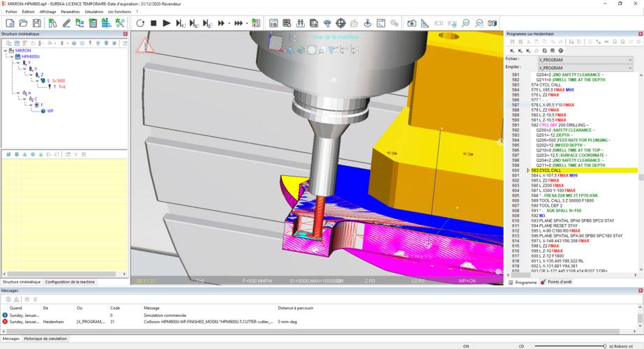The width and height of the screenshot is (644, 349).
Task: Click the collision warning triangle in viewport
Action: [144, 46]
